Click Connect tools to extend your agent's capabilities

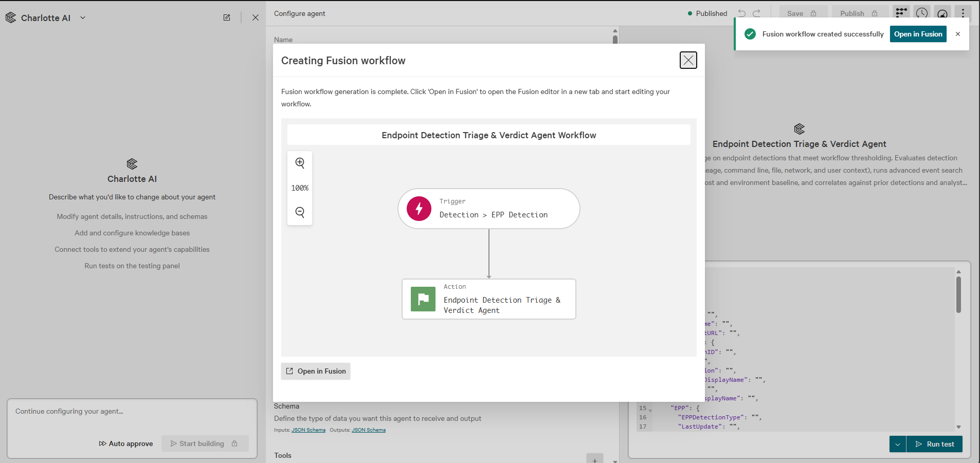(x=132, y=250)
